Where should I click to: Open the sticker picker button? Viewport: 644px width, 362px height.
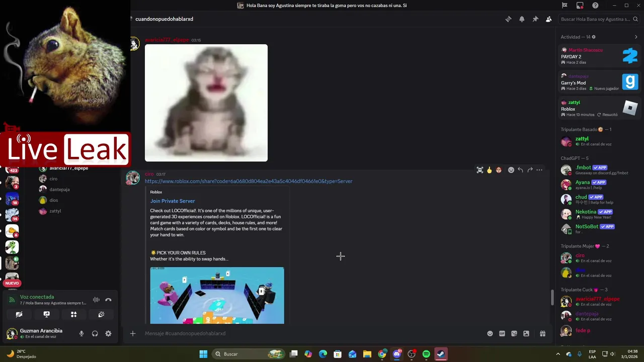514,333
